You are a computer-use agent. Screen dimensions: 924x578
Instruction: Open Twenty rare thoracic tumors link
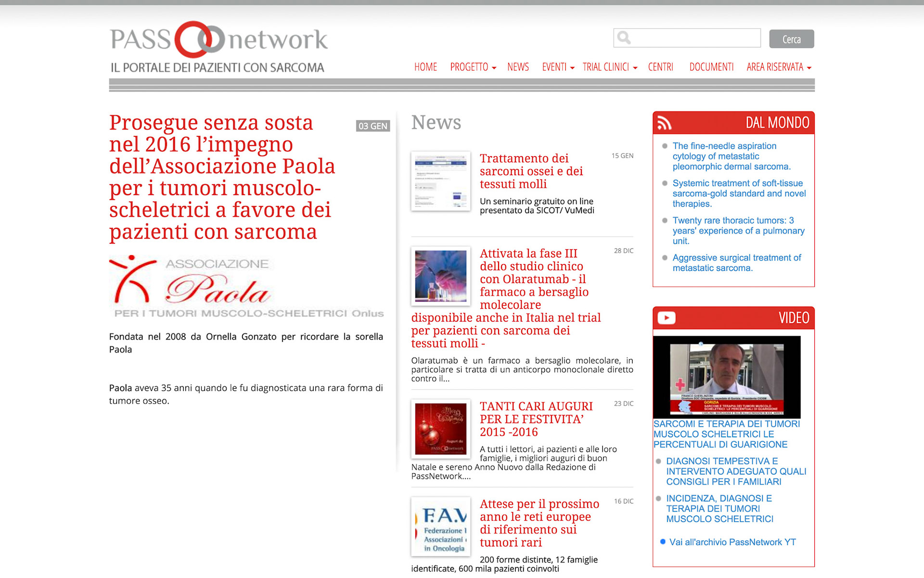pyautogui.click(x=739, y=231)
